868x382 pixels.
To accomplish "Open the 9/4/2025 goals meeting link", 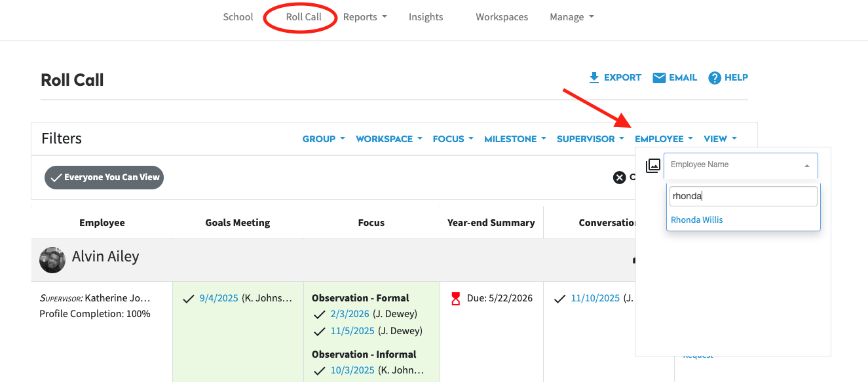I will point(219,298).
